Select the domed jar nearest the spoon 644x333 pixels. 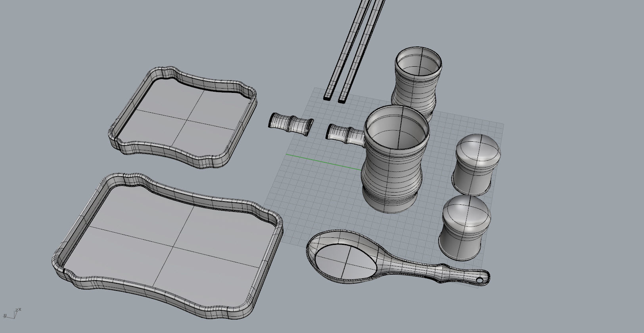pyautogui.click(x=464, y=227)
